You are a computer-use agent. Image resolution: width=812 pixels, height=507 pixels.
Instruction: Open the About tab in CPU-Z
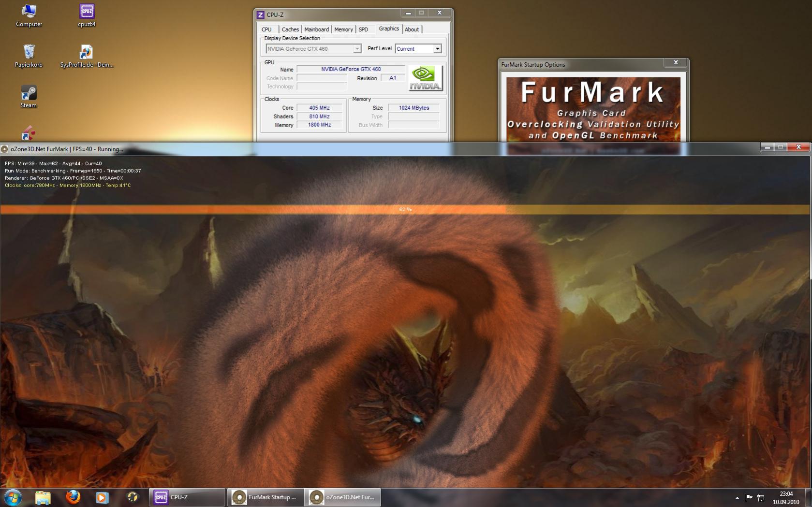pyautogui.click(x=412, y=29)
